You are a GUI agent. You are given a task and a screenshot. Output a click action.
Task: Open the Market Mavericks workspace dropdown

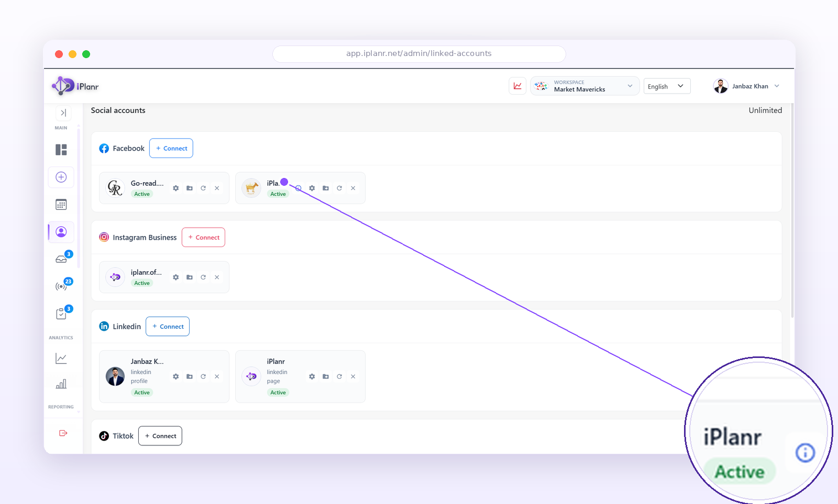pyautogui.click(x=585, y=86)
